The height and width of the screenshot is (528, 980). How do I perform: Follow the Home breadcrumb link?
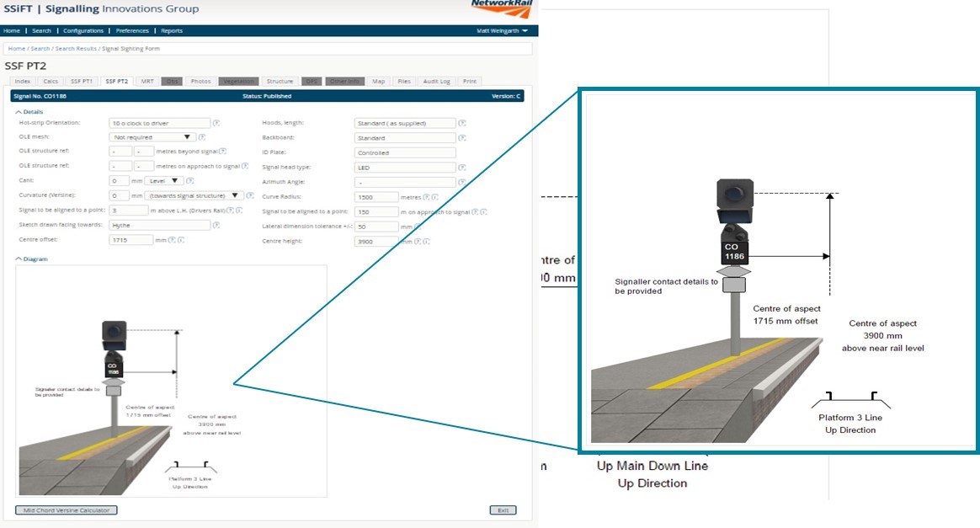click(x=17, y=49)
